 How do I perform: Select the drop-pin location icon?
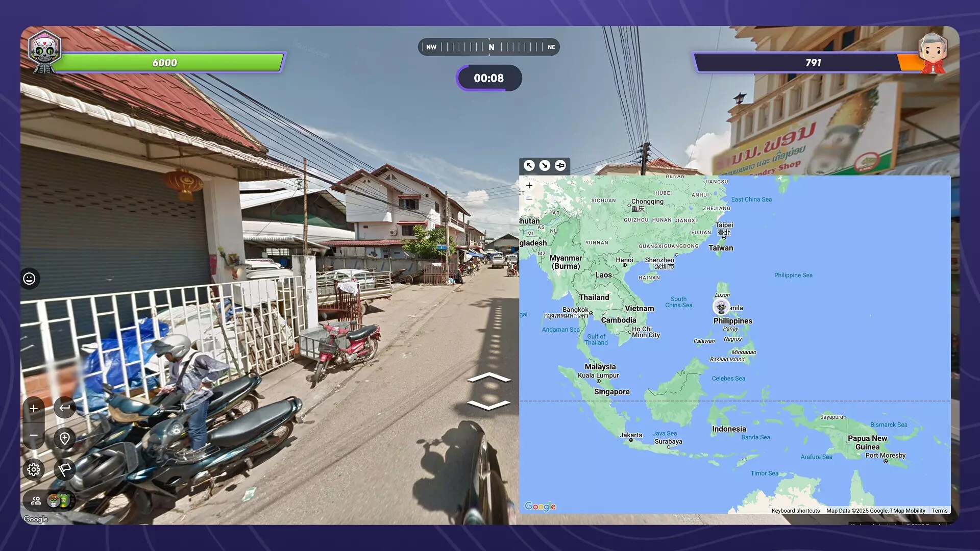(64, 438)
